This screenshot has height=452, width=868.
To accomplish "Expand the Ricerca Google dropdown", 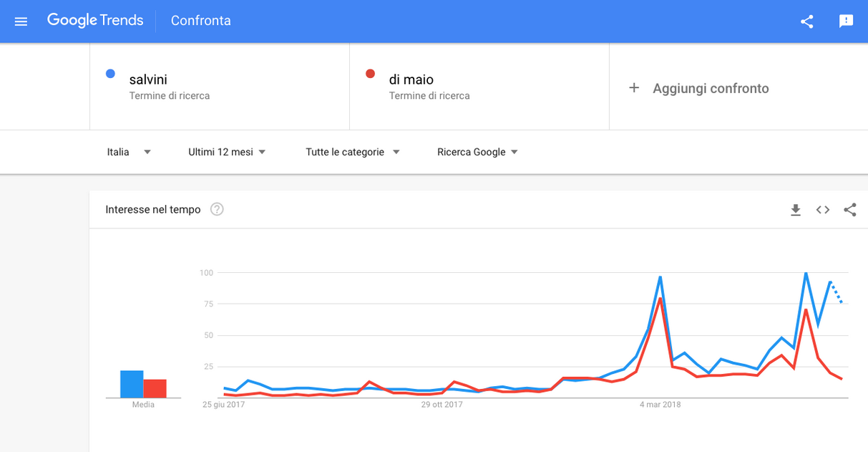I will click(477, 152).
